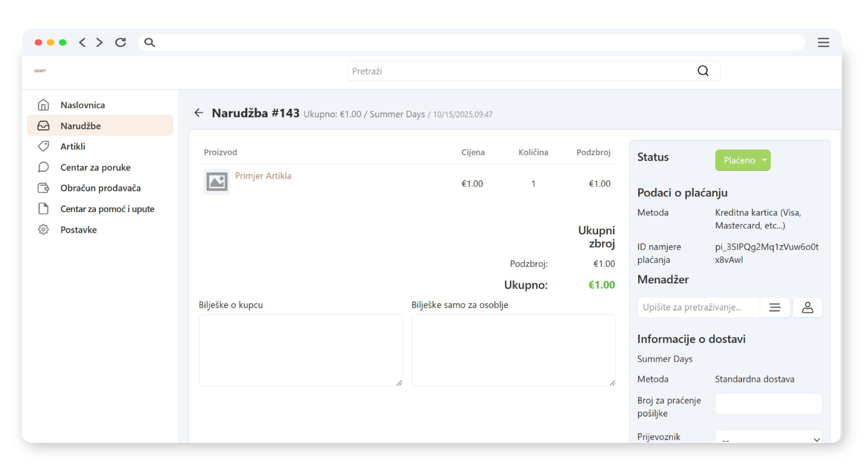Go back with browser back arrow
This screenshot has height=471, width=868.
tap(82, 43)
